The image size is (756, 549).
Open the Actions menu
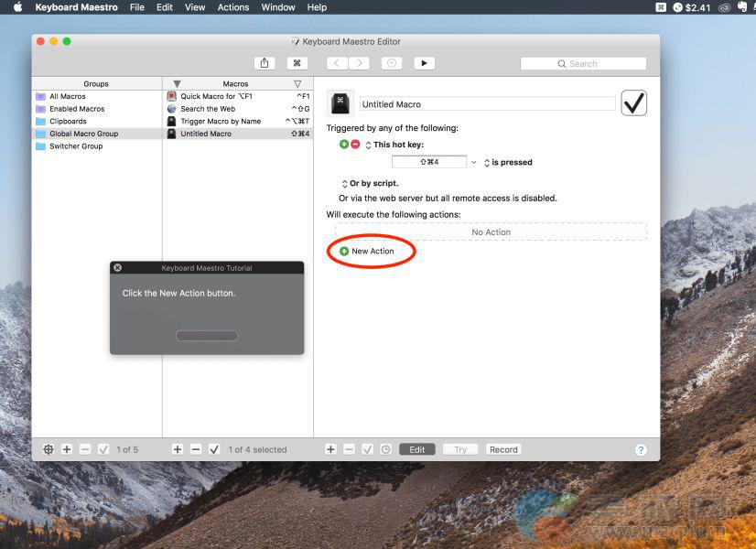[x=233, y=7]
